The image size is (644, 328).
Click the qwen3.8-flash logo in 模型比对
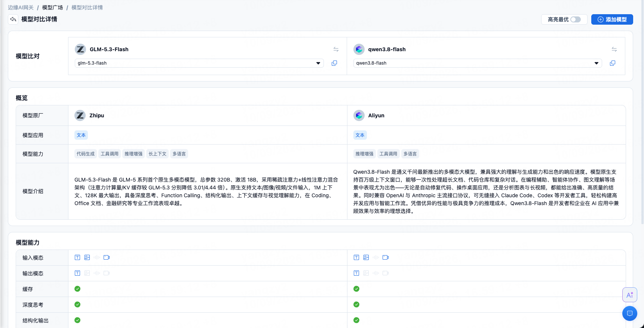click(359, 49)
